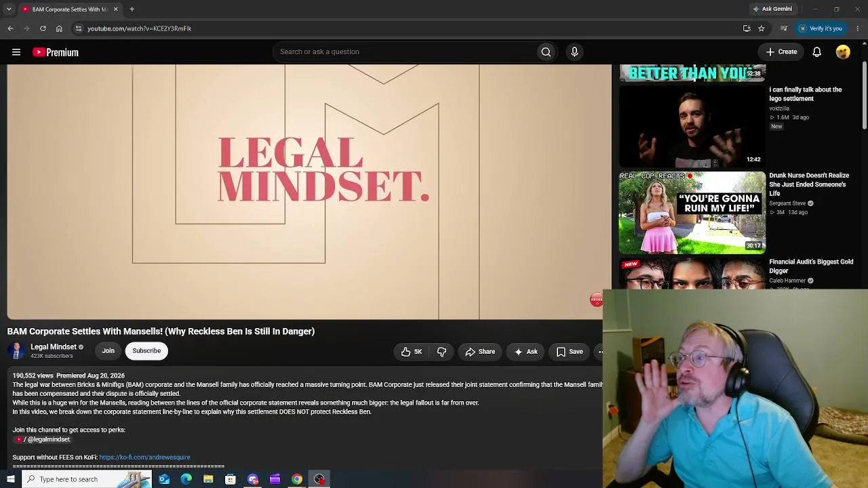Bookmark this page with star icon
868x488 pixels.
pyautogui.click(x=762, y=28)
